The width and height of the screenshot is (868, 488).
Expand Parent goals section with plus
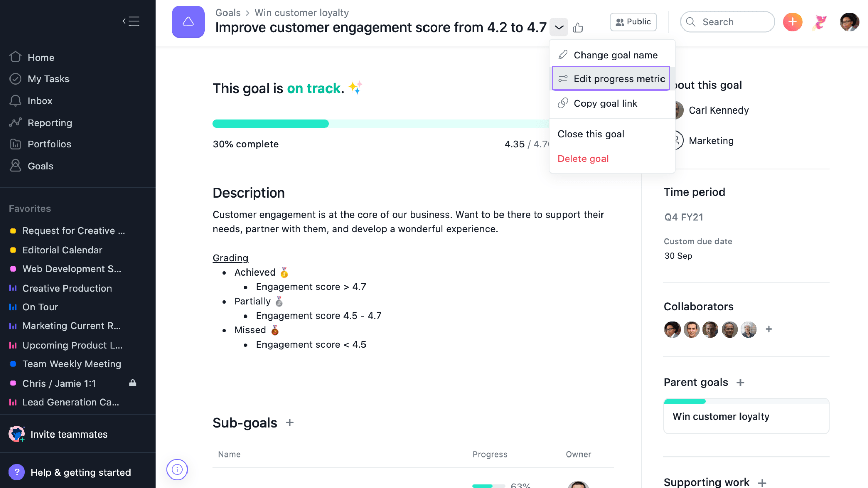[741, 382]
